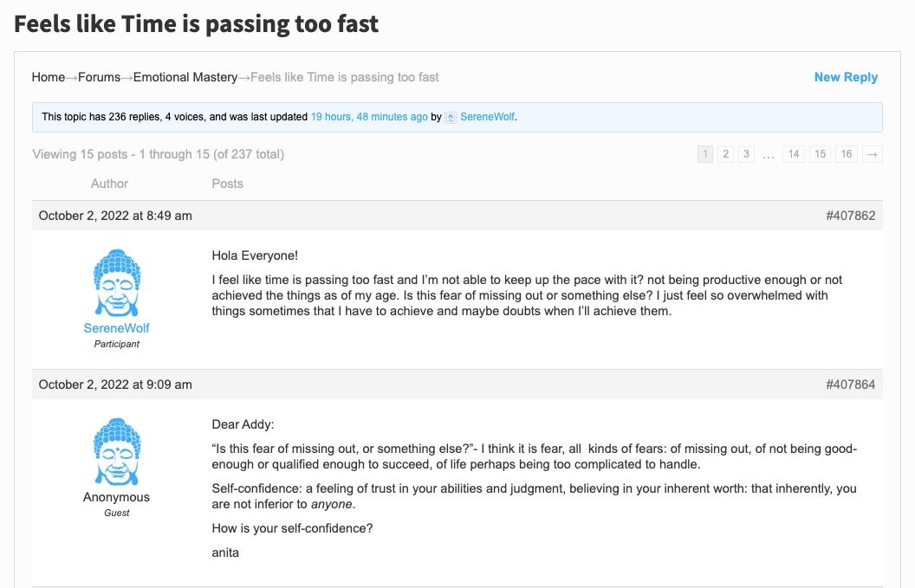Click the Anonymous guest Buddha avatar

pyautogui.click(x=116, y=452)
